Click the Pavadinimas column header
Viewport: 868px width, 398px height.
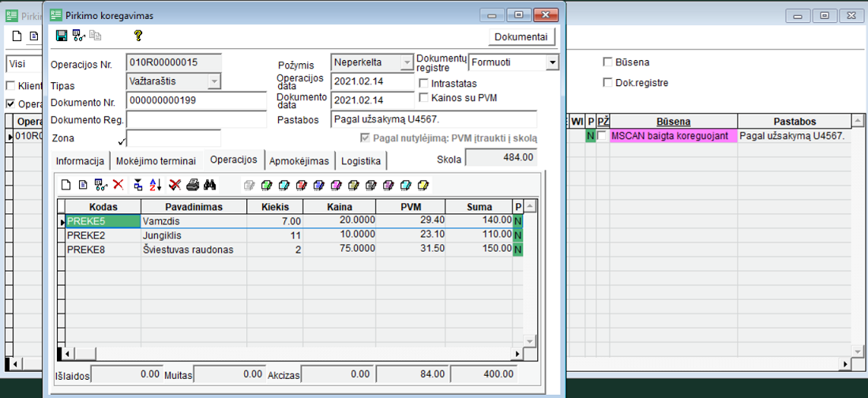click(194, 206)
